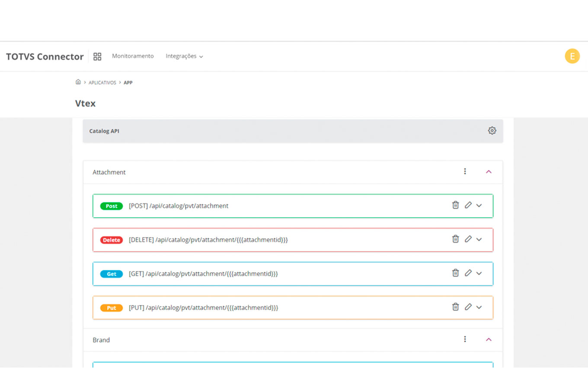Edit the GET attachment endpoint
The width and height of the screenshot is (588, 368).
coord(468,273)
